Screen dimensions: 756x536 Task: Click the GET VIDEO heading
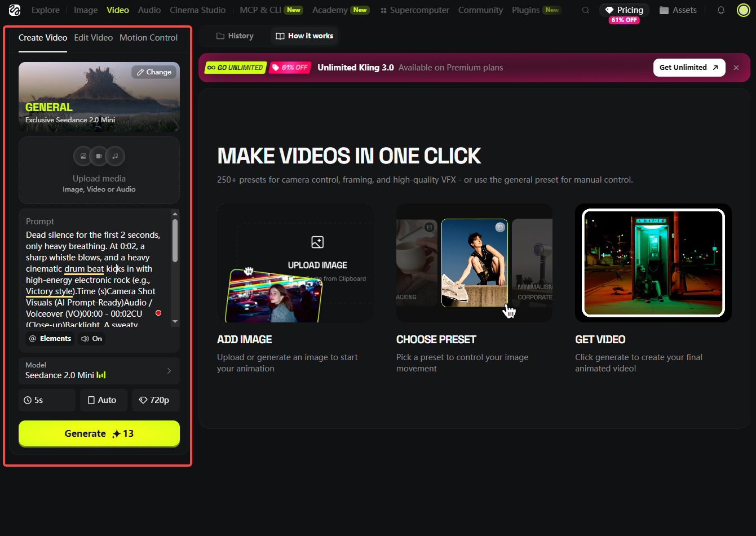coord(600,339)
